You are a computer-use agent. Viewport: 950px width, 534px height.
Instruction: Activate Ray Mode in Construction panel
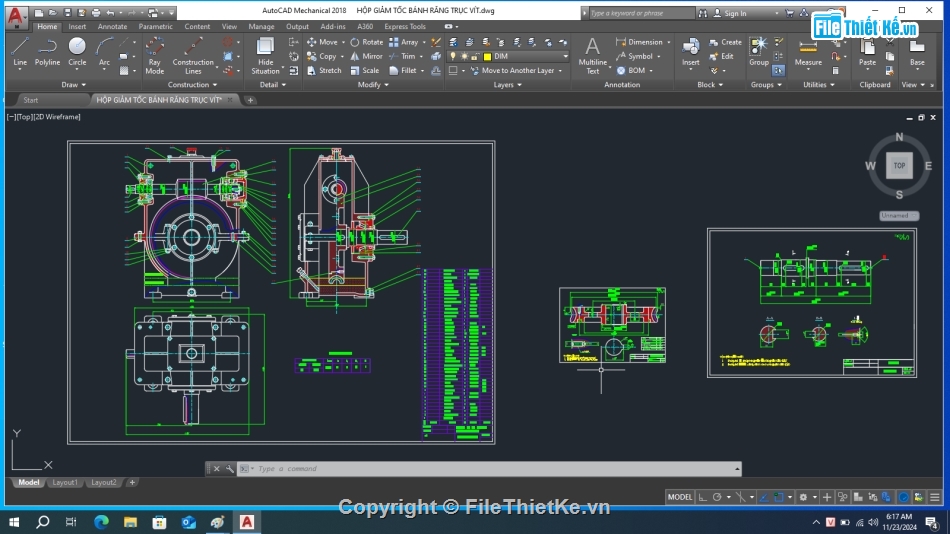tap(154, 55)
